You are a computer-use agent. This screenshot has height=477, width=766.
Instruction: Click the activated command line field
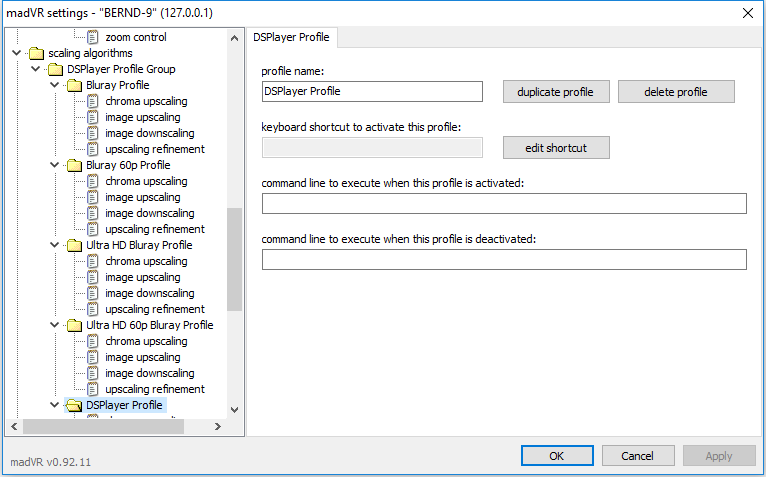pyautogui.click(x=504, y=203)
